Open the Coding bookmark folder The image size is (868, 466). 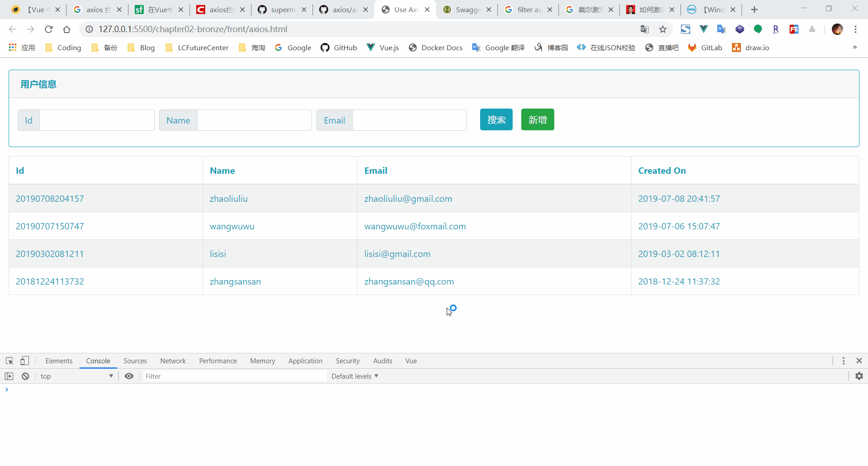pos(63,48)
